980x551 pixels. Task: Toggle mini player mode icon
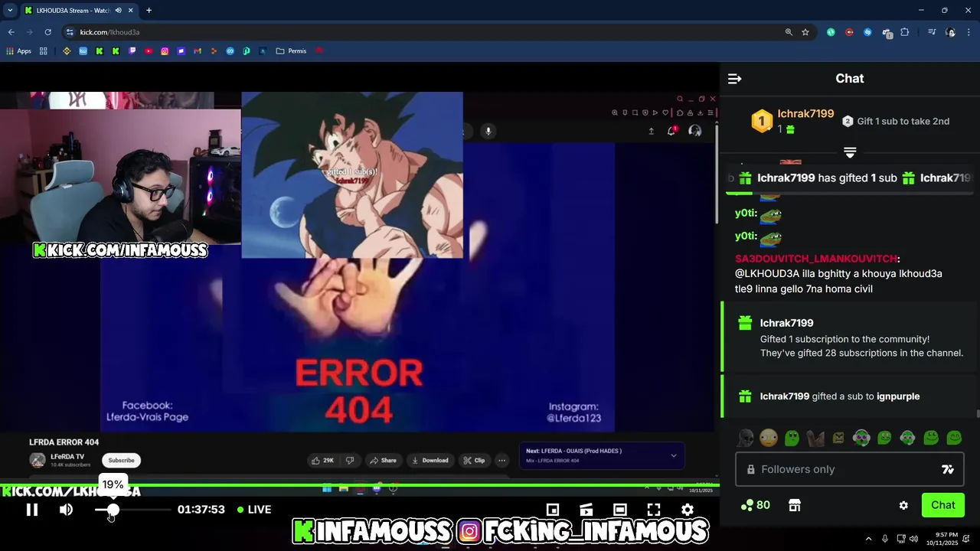tap(553, 510)
